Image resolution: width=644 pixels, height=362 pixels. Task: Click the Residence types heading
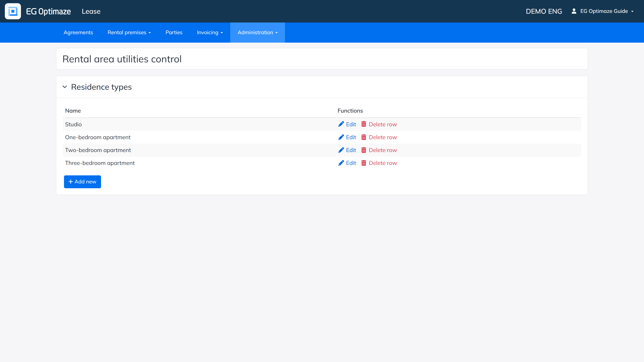tap(101, 87)
